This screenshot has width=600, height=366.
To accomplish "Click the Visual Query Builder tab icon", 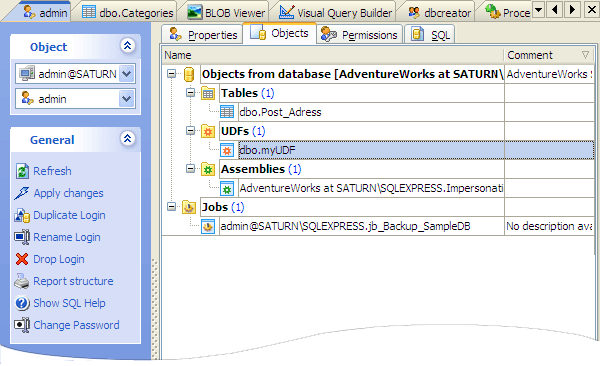I will point(286,12).
